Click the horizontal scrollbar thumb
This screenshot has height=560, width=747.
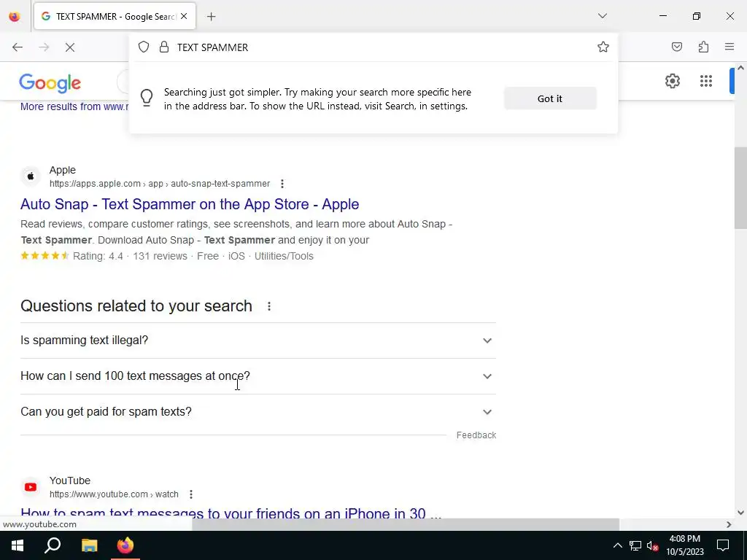click(x=406, y=524)
